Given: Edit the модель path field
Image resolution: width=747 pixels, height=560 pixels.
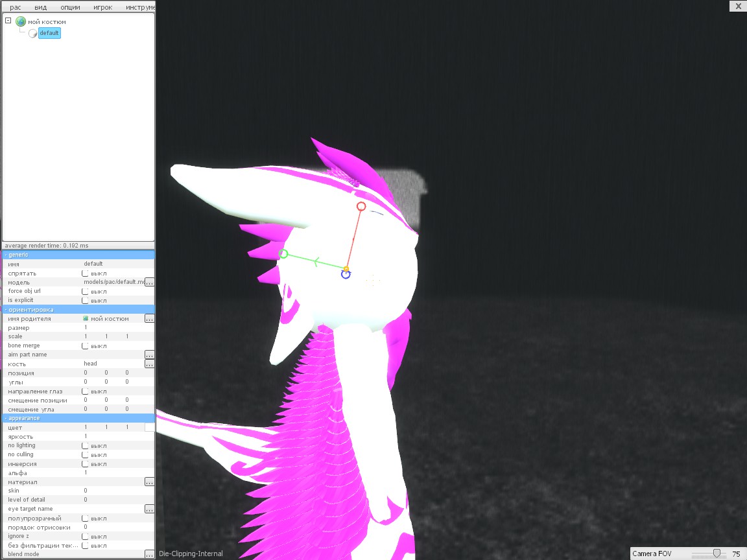Looking at the screenshot, I should (114, 282).
